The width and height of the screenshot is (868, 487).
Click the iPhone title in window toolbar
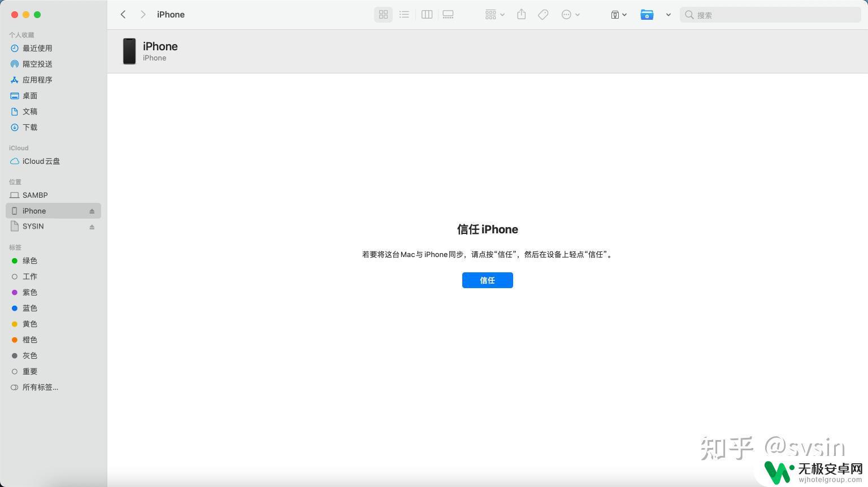coord(171,15)
